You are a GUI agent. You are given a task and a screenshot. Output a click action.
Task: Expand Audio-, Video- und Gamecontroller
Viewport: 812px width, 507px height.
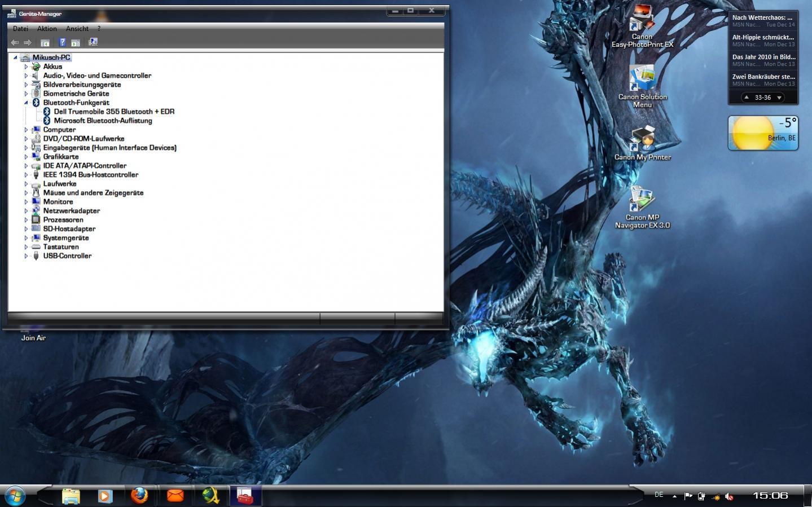click(26, 76)
